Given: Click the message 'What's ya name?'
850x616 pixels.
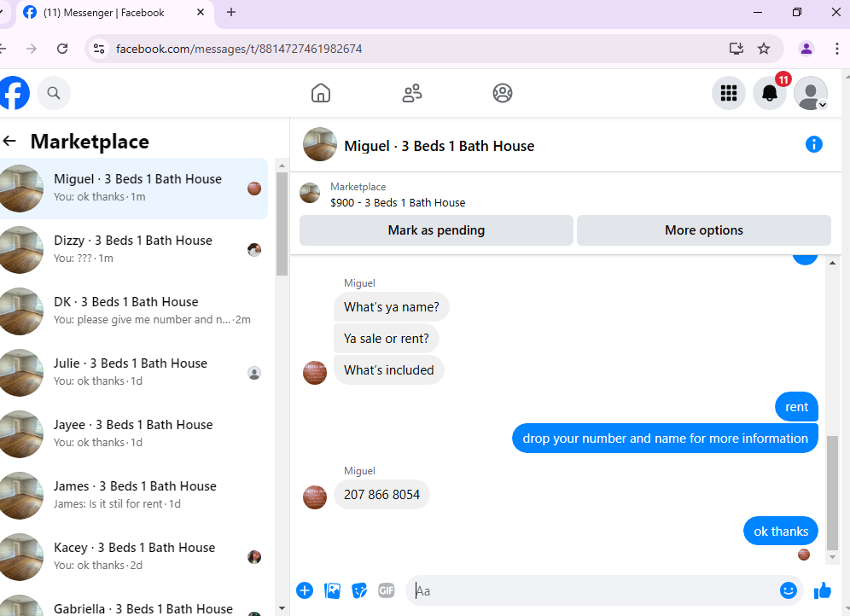Looking at the screenshot, I should pos(392,307).
